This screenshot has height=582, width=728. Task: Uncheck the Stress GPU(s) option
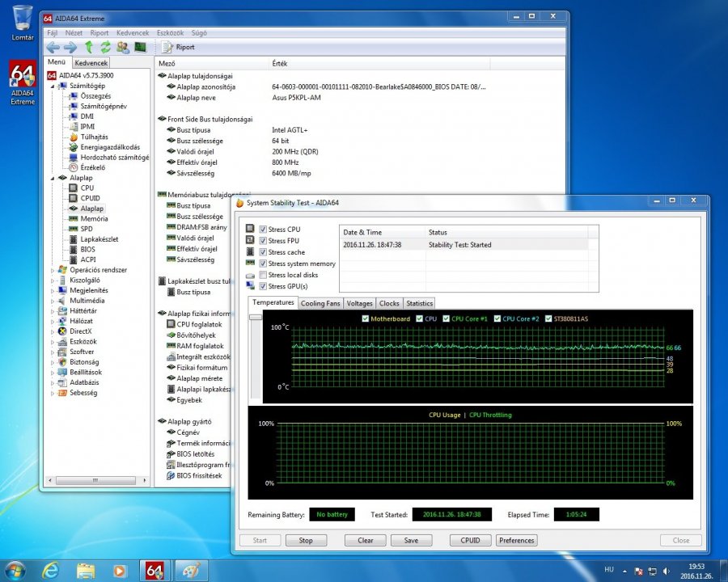coord(263,286)
